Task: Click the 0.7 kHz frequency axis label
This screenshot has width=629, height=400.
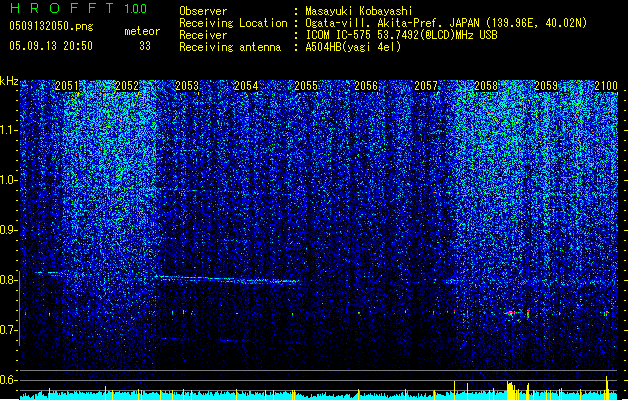Action: (9, 330)
